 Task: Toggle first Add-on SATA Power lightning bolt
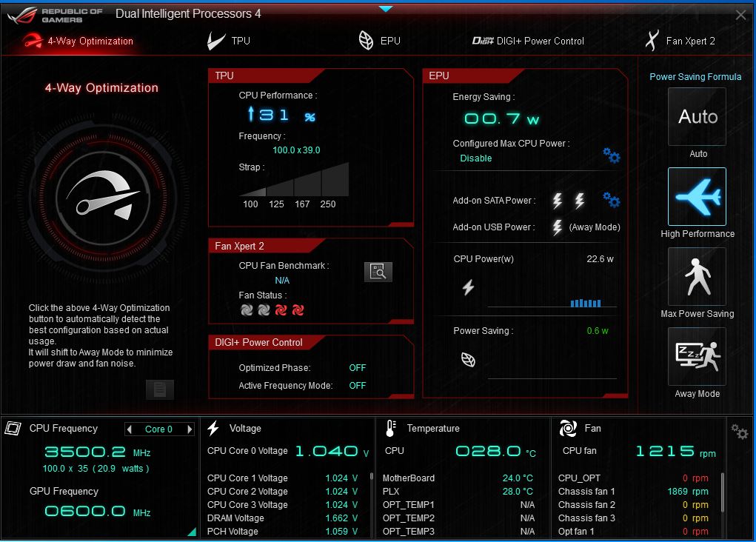(x=558, y=201)
